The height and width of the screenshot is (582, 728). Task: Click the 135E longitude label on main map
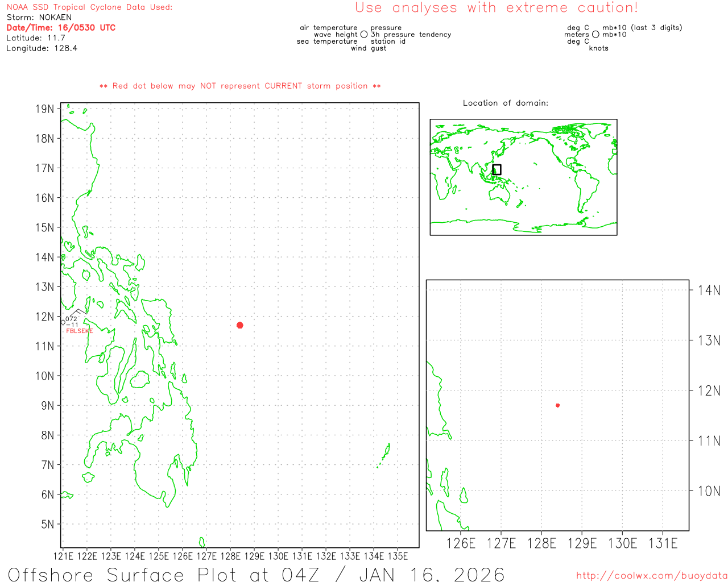click(398, 556)
